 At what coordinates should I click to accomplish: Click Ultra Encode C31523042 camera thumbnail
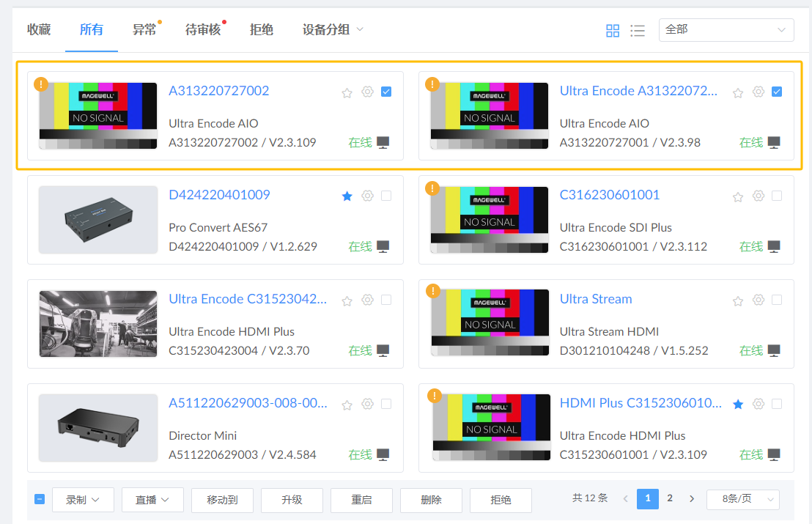tap(98, 324)
